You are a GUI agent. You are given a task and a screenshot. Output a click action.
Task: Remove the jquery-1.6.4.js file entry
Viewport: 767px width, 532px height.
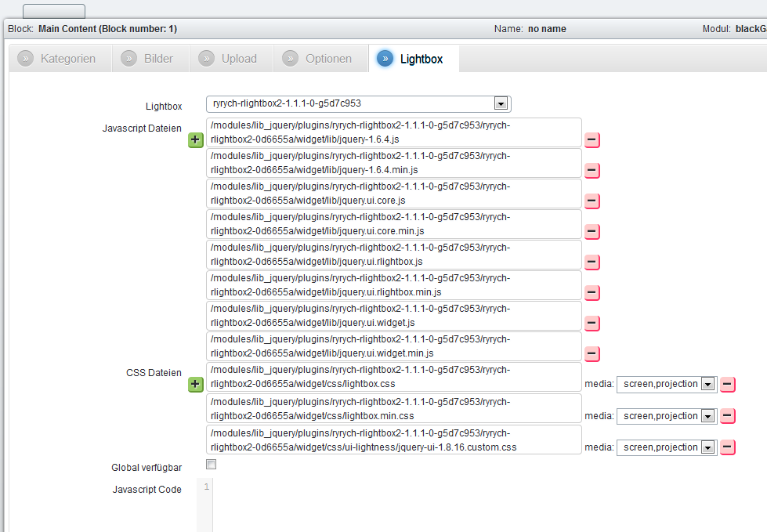(592, 140)
